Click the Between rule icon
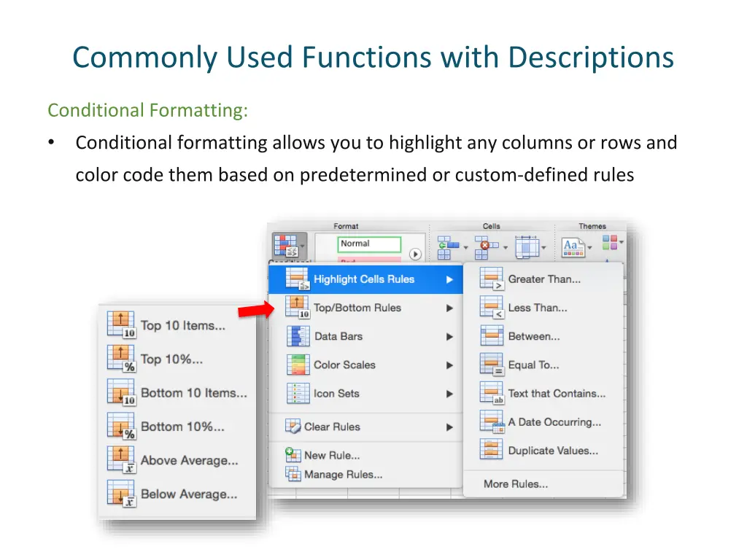The image size is (747, 560). pyautogui.click(x=492, y=335)
